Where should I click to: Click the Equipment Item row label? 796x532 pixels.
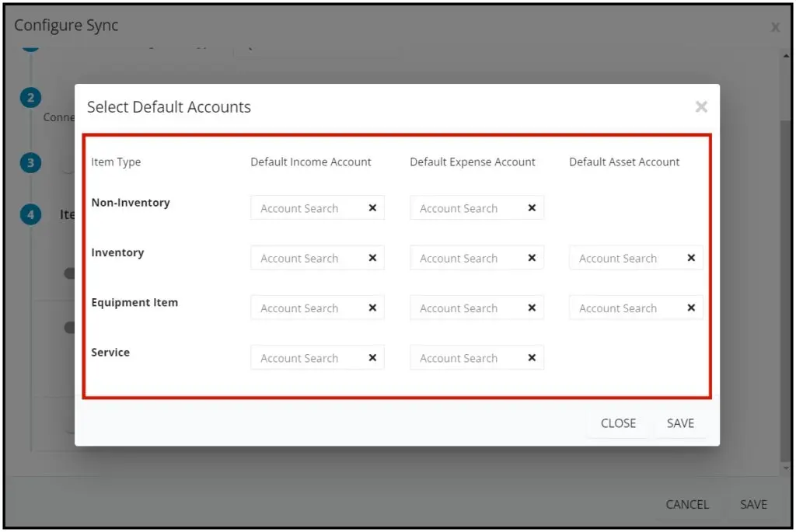click(134, 302)
